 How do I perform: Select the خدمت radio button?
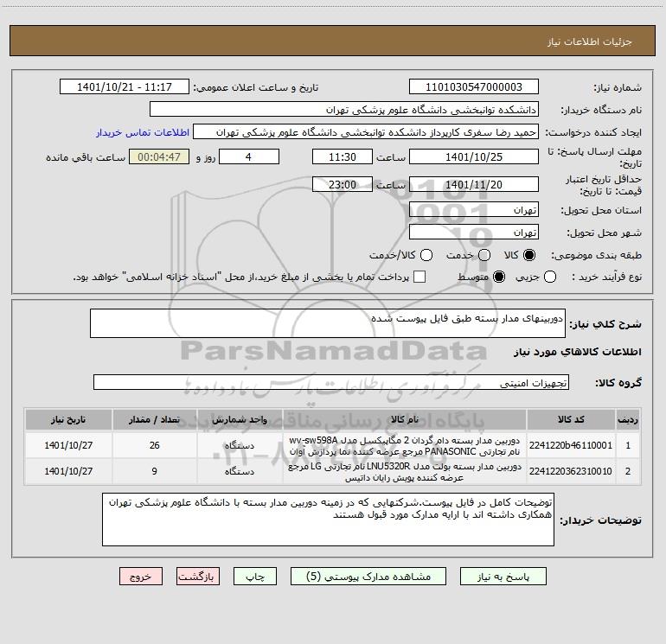click(484, 255)
